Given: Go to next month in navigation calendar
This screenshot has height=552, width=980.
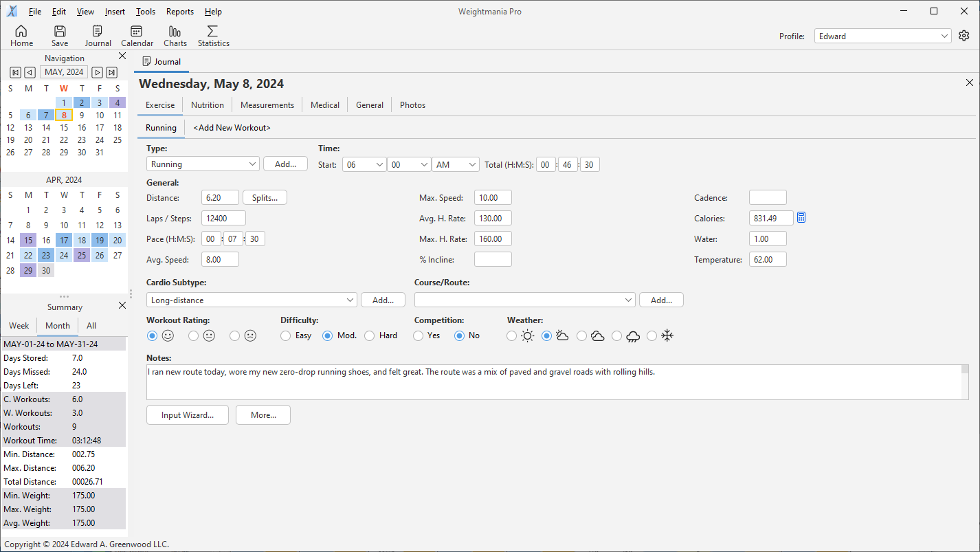Looking at the screenshot, I should [x=98, y=72].
